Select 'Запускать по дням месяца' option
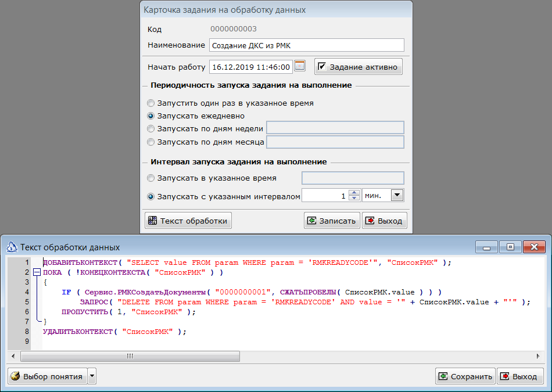Screen dimensions: 552x392 [150, 142]
